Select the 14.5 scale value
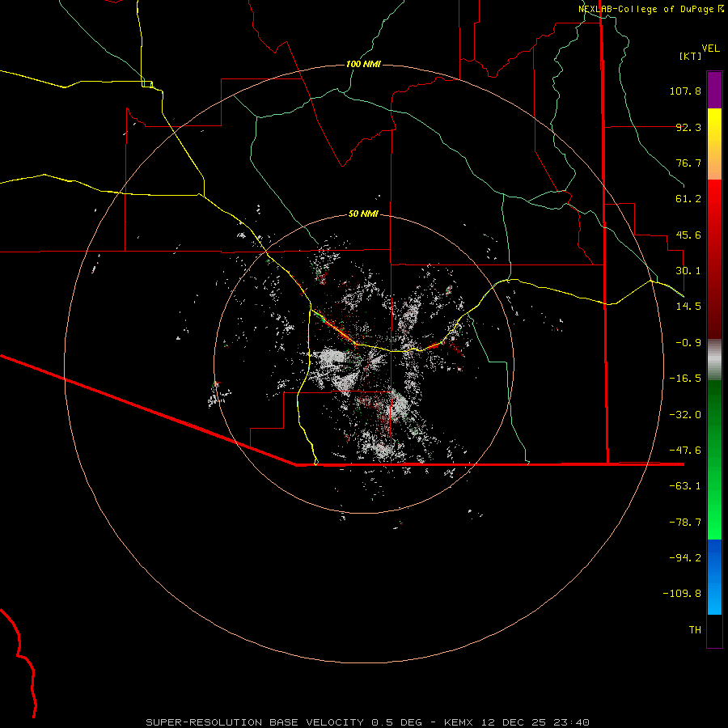This screenshot has width=728, height=728. 688,307
